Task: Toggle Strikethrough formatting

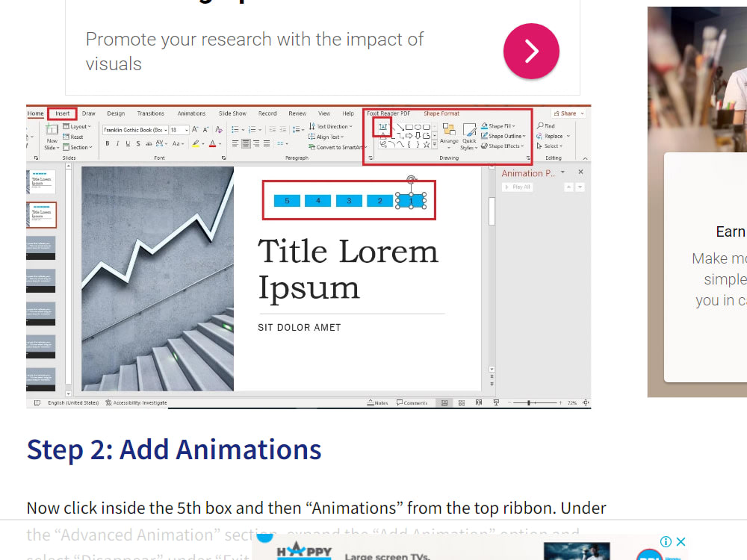Action: (x=149, y=143)
